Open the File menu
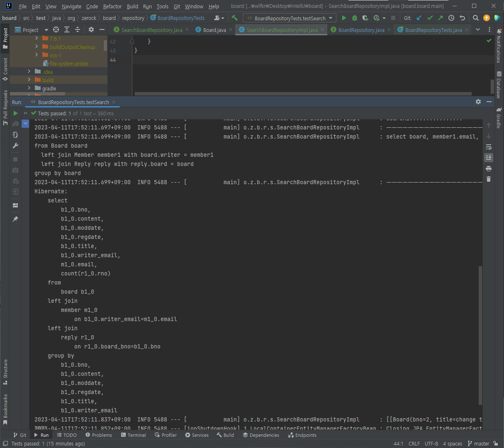 pyautogui.click(x=23, y=6)
